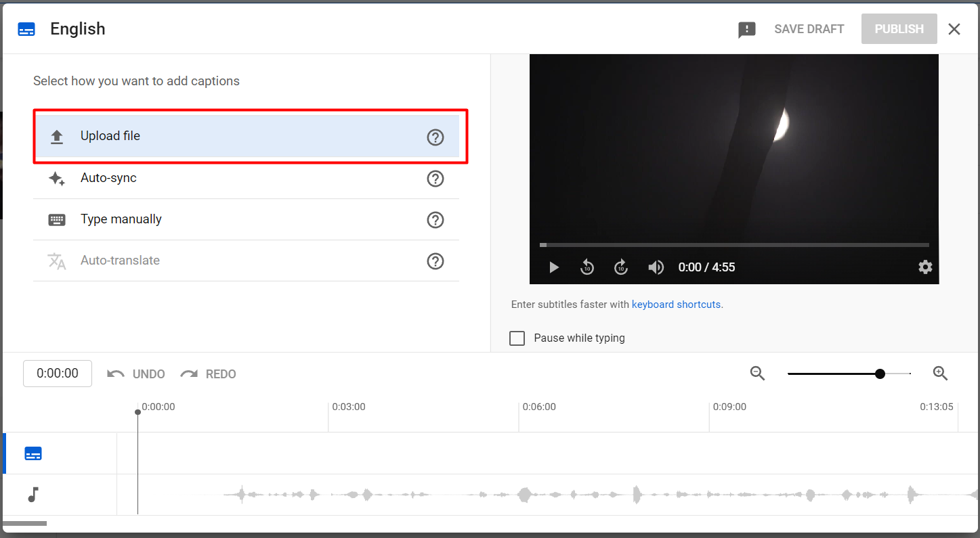Click the 0:09:00 timeline marker
This screenshot has height=538, width=980.
pos(729,407)
